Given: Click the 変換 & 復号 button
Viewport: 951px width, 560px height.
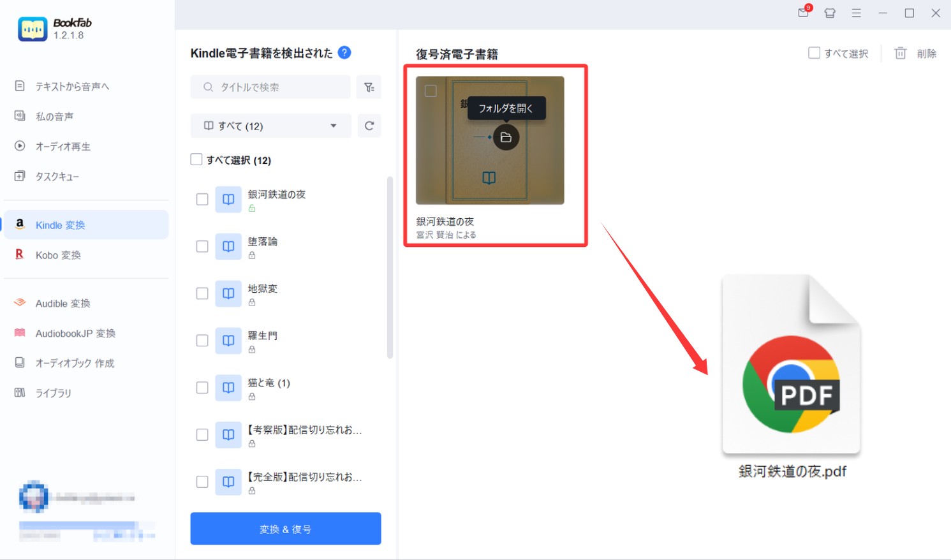Looking at the screenshot, I should 285,528.
